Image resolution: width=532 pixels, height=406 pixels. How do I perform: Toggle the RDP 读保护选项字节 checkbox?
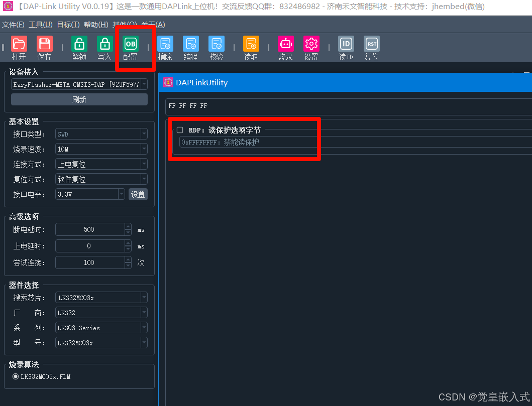[x=180, y=130]
